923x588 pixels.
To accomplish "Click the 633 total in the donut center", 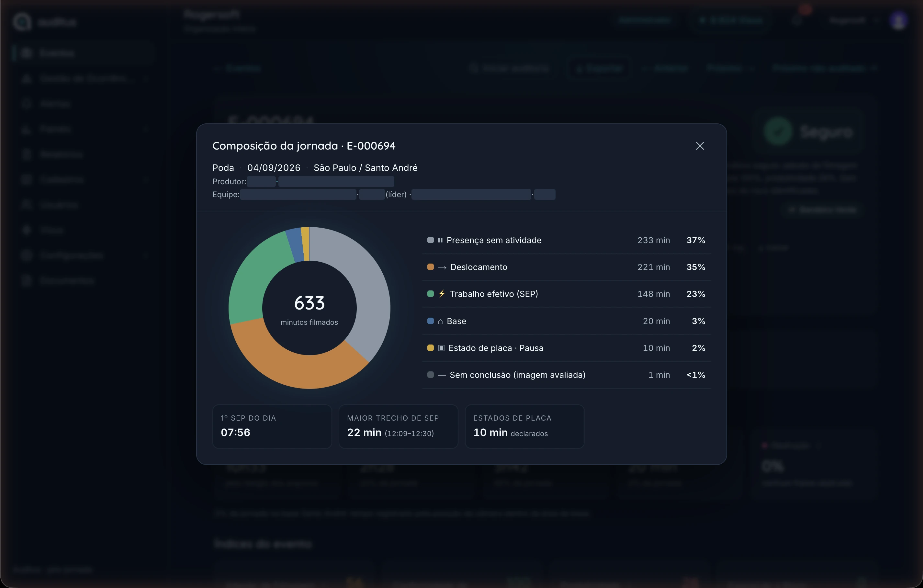I will (x=309, y=303).
